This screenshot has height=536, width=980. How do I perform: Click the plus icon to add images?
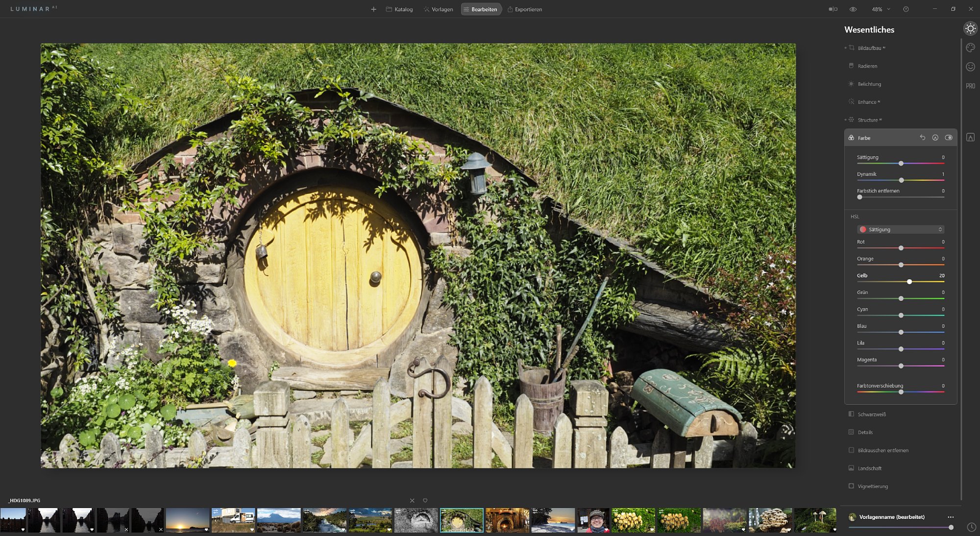click(373, 9)
